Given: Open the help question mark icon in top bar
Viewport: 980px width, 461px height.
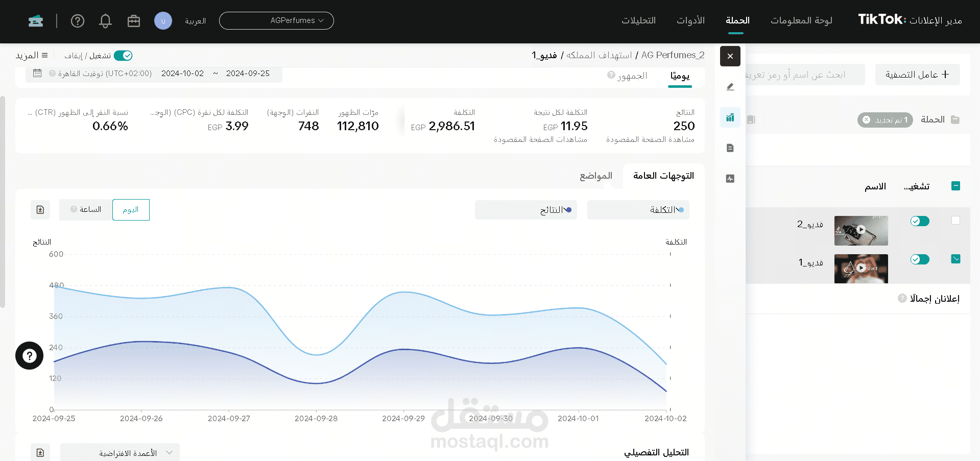Looking at the screenshot, I should [78, 21].
